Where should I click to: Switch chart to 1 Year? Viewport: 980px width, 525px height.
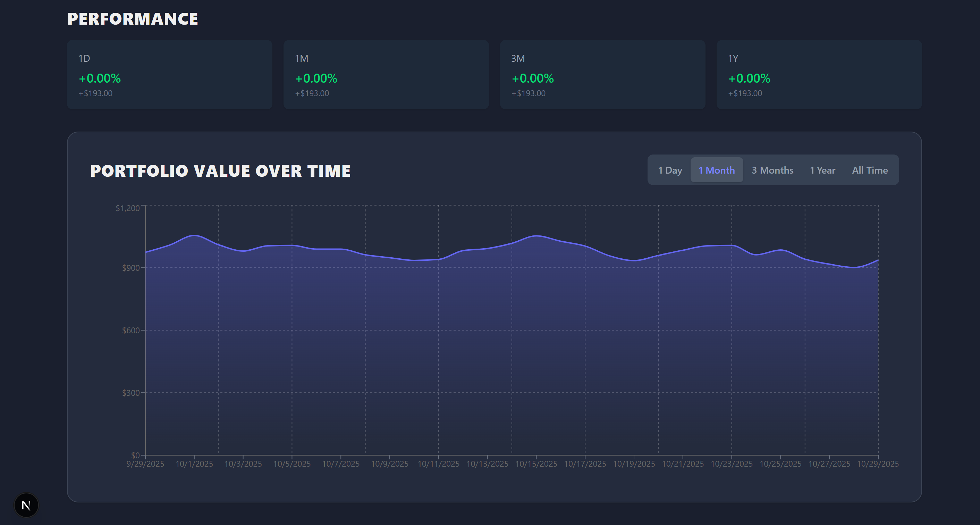click(x=822, y=170)
